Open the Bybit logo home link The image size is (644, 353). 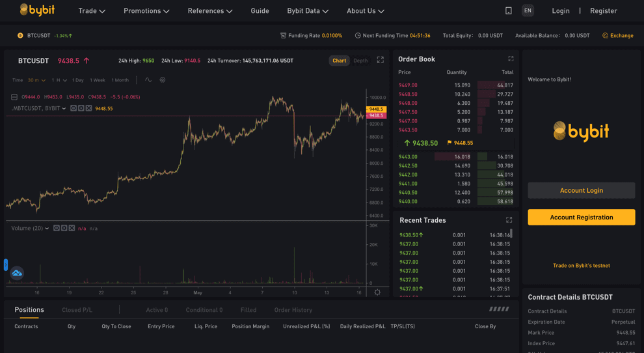pos(37,10)
